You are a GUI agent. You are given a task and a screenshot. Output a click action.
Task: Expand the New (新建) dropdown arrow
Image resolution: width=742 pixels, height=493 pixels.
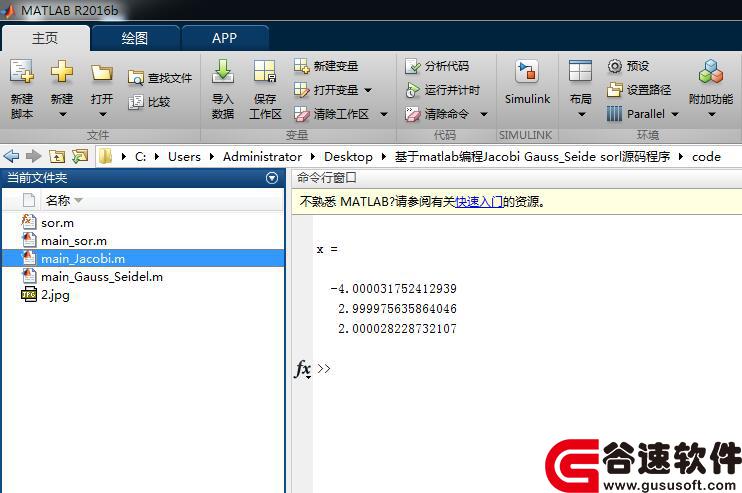62,114
